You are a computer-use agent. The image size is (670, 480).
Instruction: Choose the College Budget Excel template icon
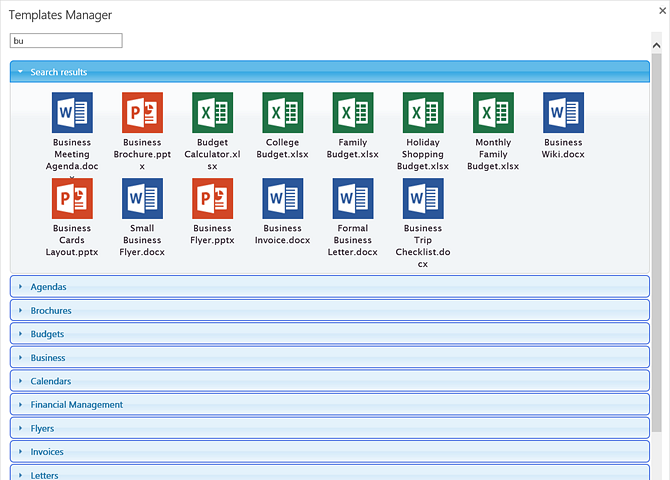(282, 112)
